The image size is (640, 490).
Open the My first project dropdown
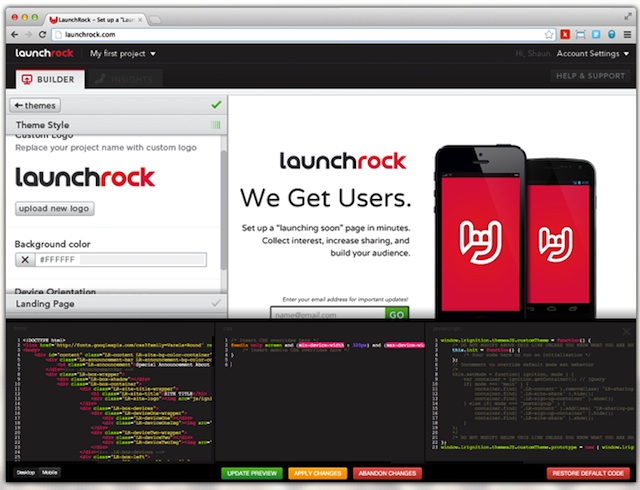tap(122, 53)
